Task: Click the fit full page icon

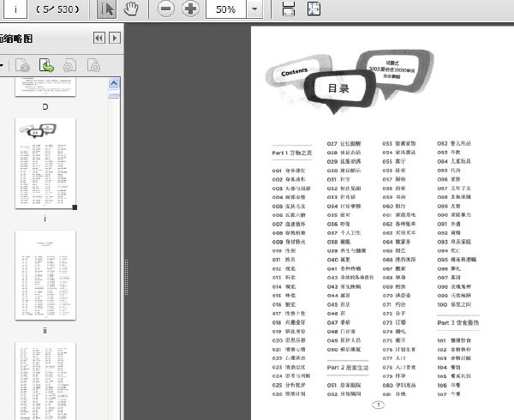Action: (314, 9)
